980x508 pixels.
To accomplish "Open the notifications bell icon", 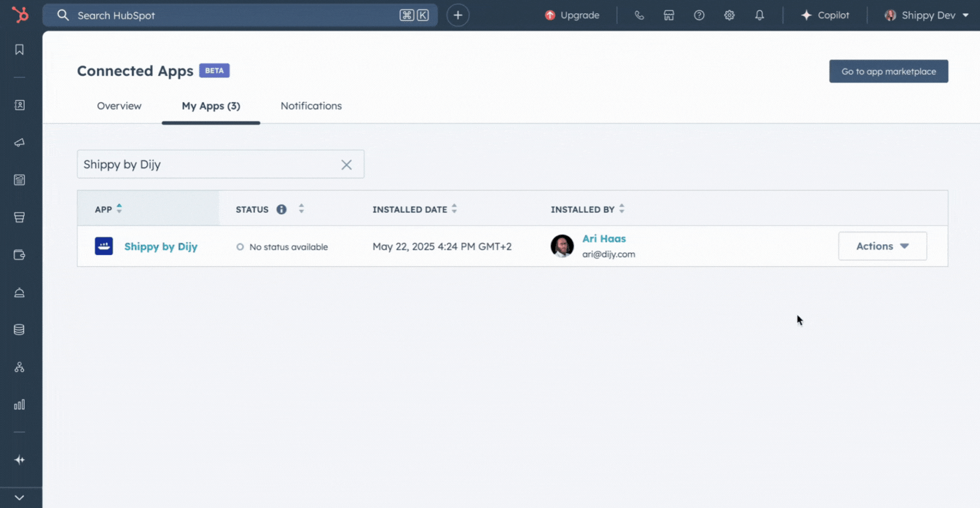I will (x=759, y=15).
